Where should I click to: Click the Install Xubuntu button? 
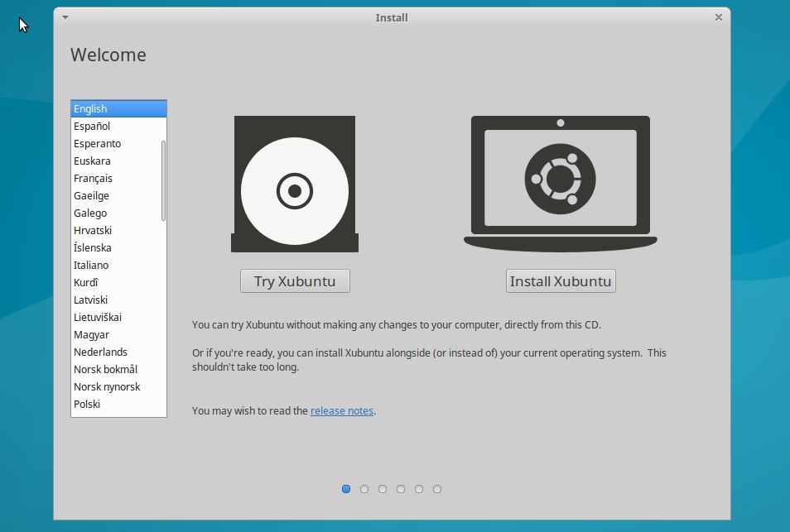560,280
